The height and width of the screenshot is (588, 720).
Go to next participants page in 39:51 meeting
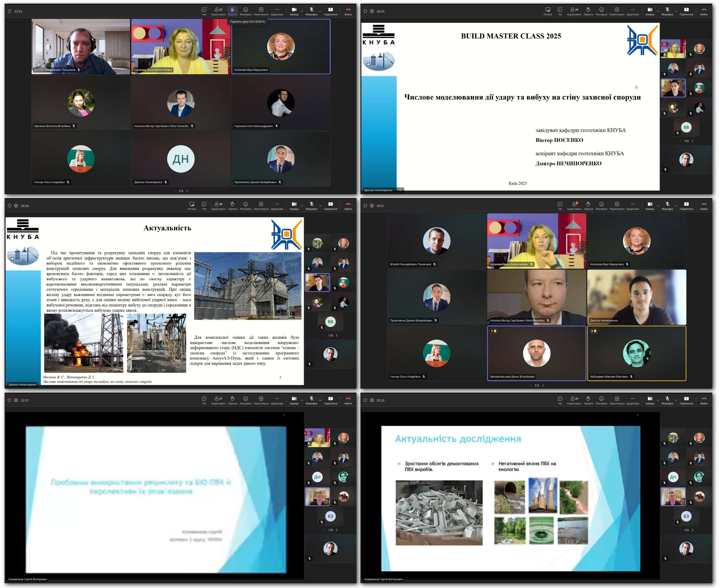click(x=543, y=386)
